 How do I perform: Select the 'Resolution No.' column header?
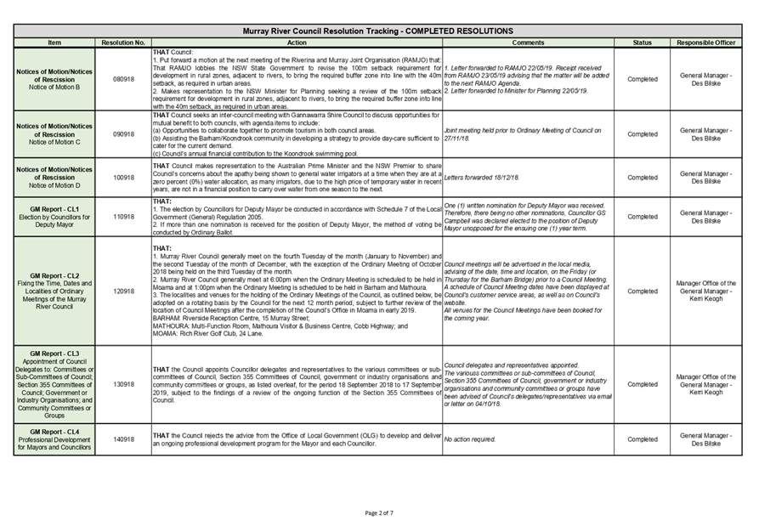point(122,42)
